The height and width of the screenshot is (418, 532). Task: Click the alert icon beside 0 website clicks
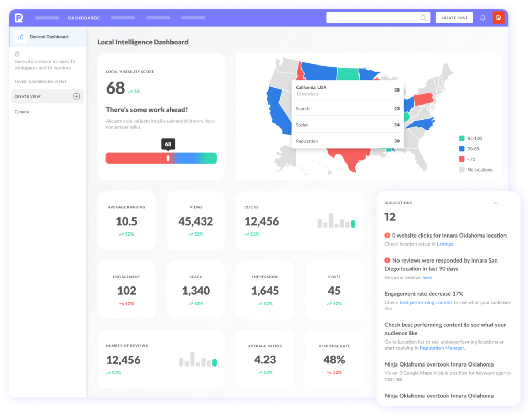click(x=386, y=236)
